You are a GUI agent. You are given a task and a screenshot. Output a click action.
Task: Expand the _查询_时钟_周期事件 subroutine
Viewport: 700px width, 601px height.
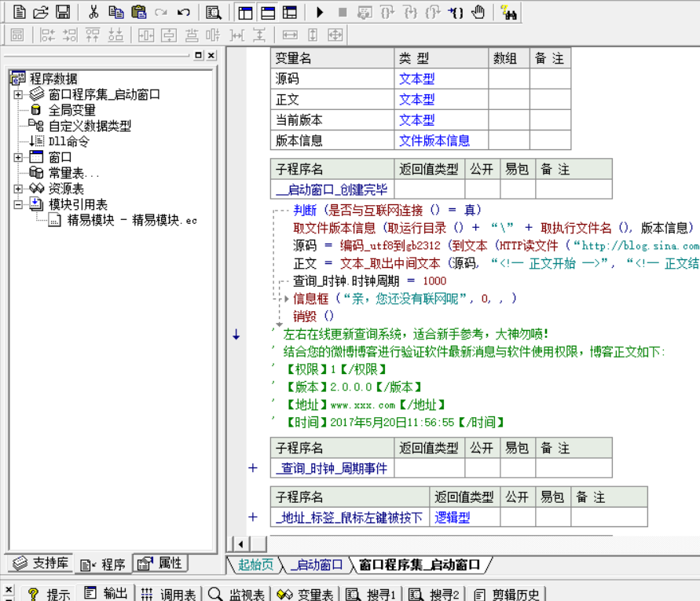253,468
